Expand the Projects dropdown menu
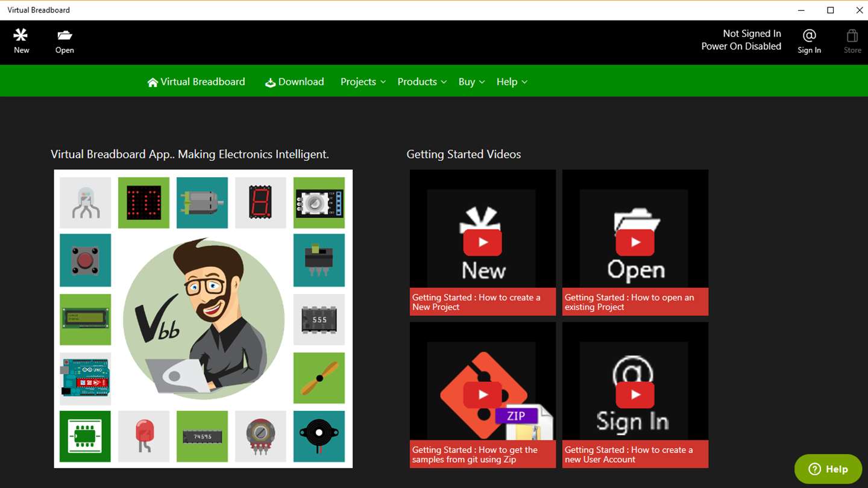The image size is (868, 488). 363,82
